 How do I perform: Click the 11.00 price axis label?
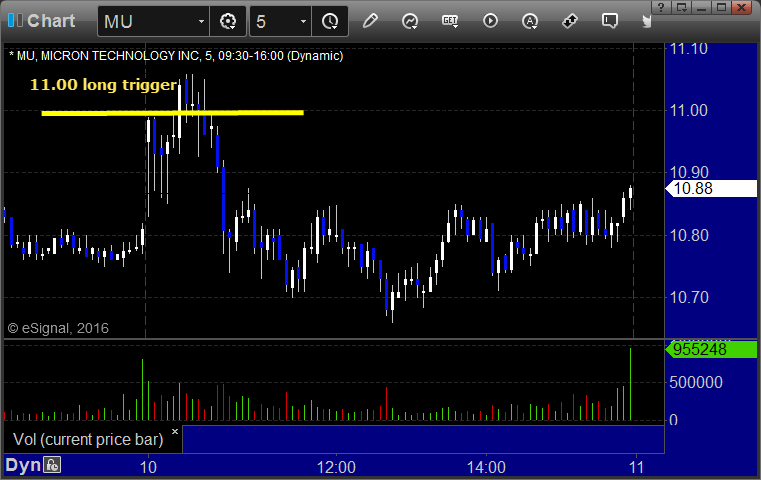[689, 111]
